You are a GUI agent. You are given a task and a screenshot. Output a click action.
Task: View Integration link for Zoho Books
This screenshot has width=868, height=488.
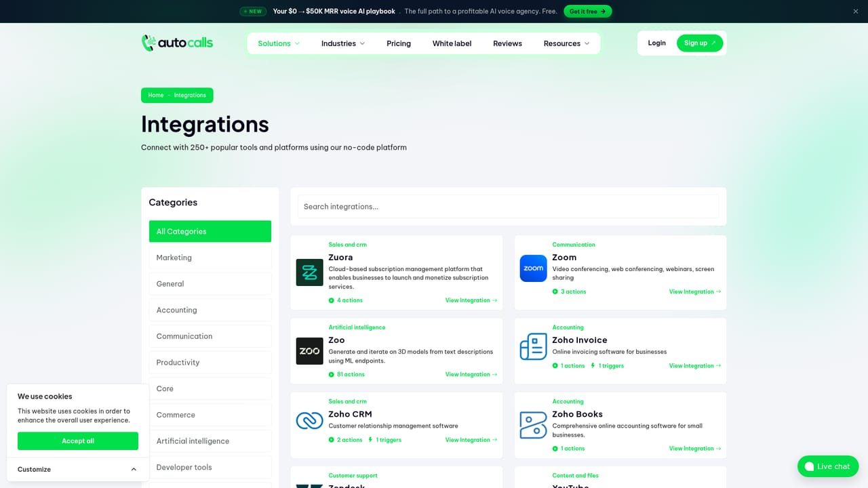(695, 449)
